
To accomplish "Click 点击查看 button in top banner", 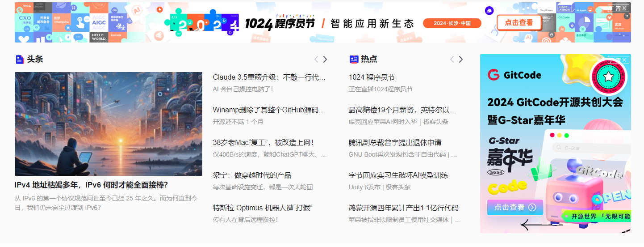I will (519, 22).
